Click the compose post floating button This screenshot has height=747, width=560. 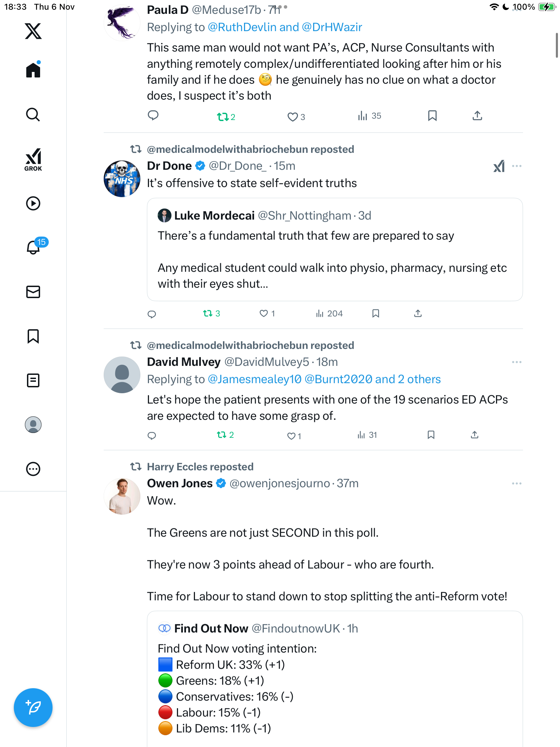tap(33, 708)
